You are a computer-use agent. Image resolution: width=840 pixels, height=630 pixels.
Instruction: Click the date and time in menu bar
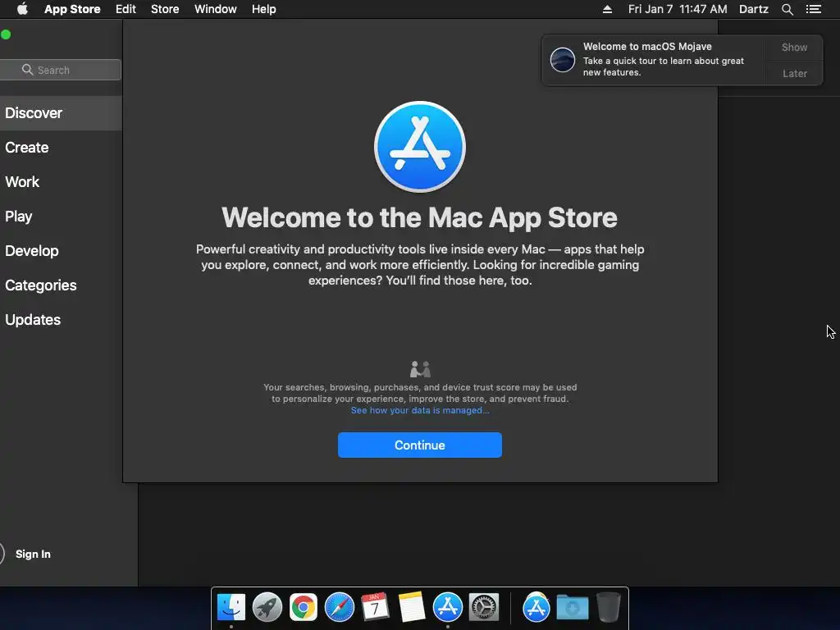tap(678, 9)
